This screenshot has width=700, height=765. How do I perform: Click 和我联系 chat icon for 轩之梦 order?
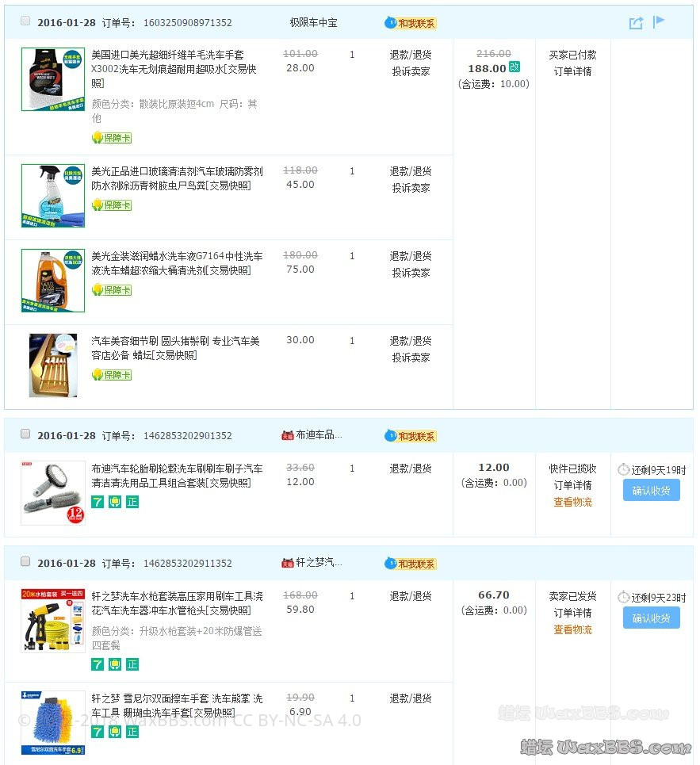[x=411, y=564]
